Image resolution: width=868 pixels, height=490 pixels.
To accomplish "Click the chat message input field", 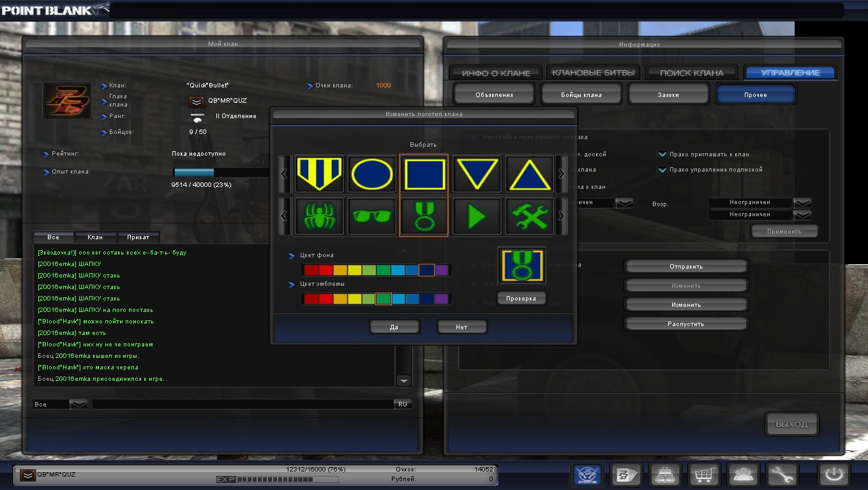I will click(x=243, y=404).
